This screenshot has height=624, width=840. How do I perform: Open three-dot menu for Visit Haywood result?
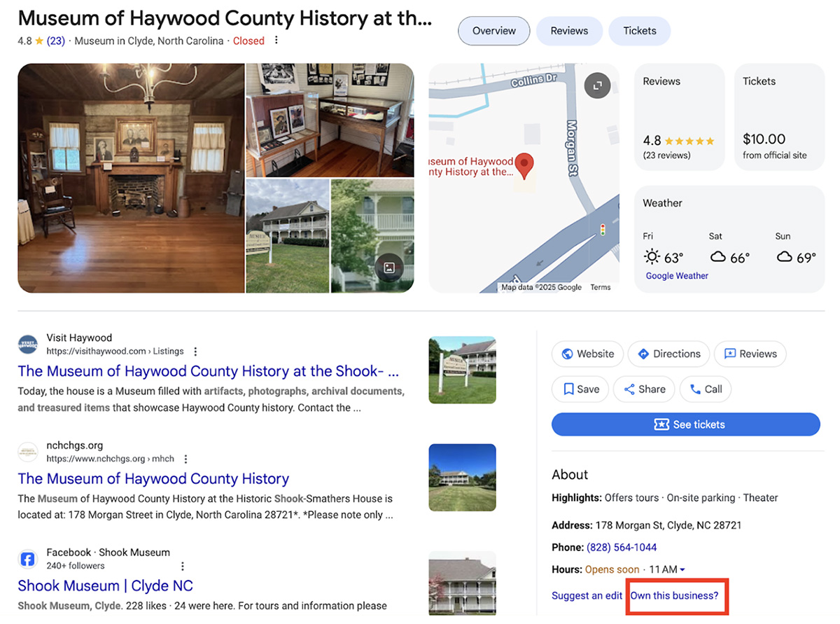pyautogui.click(x=195, y=352)
